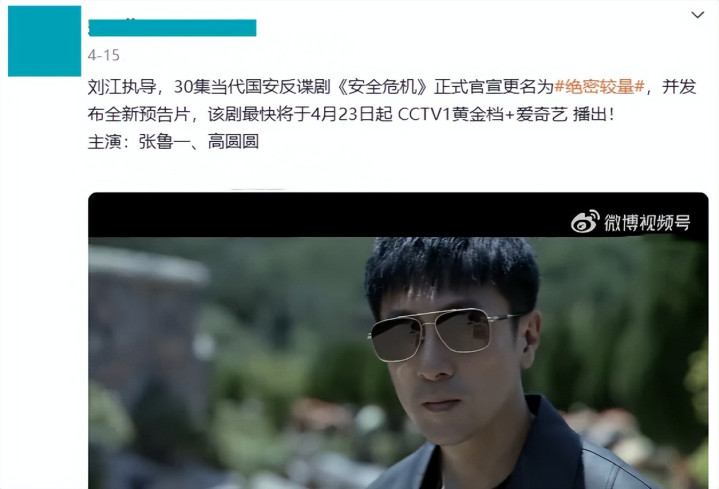Play the trailer video thumbnail
Screen dimensions: 719x489
coord(398,340)
